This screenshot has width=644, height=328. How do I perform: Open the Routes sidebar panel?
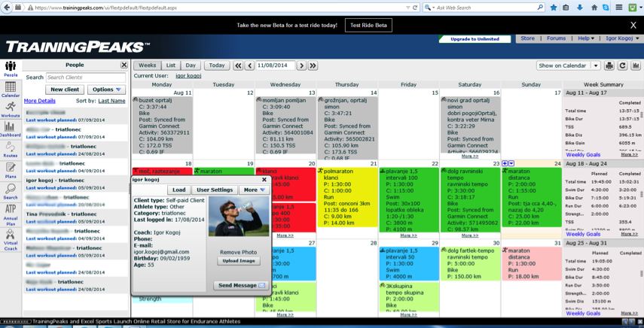pos(11,150)
